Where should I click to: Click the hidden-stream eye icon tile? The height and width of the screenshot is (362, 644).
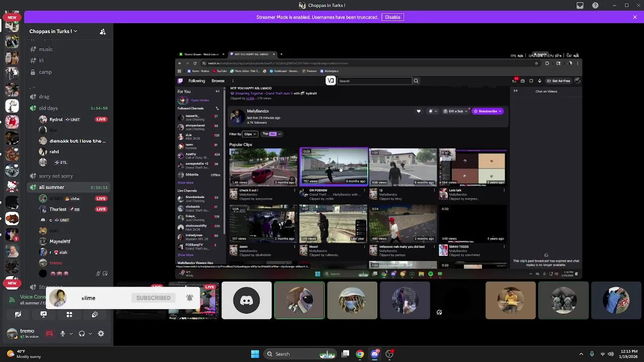[x=439, y=312]
